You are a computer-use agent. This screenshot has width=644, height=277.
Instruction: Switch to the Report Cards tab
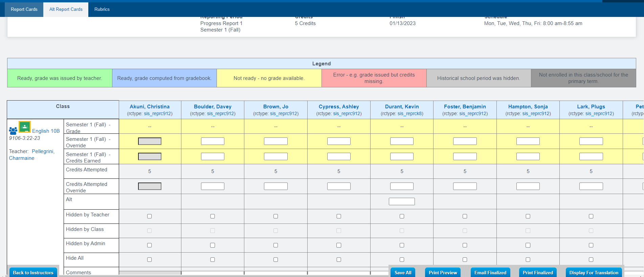point(24,9)
